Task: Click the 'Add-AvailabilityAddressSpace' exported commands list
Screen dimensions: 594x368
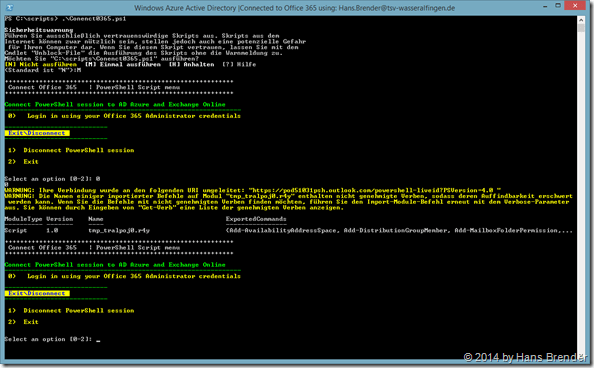Action: pos(399,230)
